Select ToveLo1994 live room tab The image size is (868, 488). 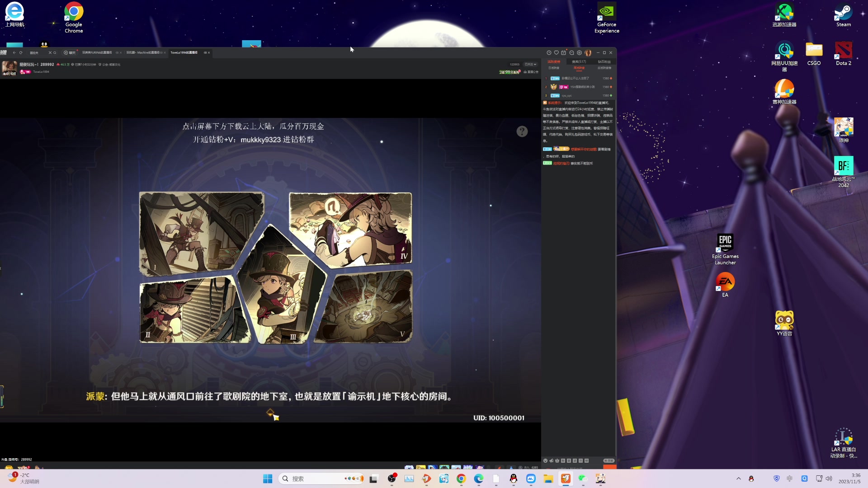184,52
